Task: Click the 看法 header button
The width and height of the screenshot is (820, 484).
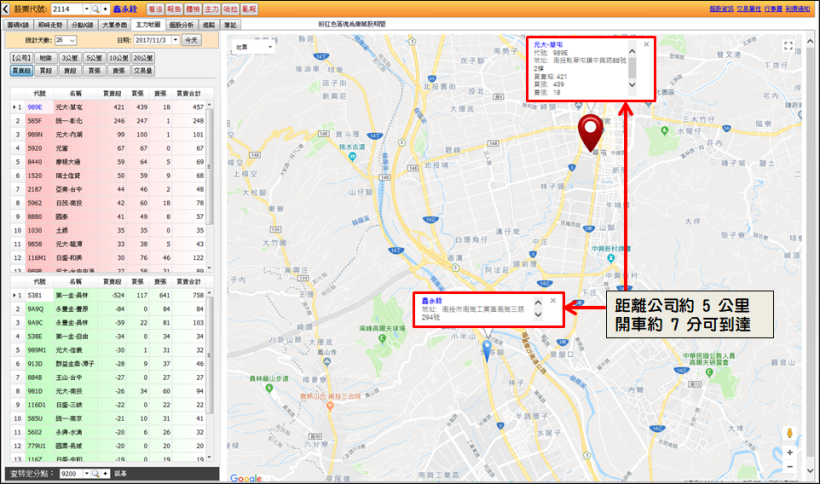Action: click(x=155, y=9)
